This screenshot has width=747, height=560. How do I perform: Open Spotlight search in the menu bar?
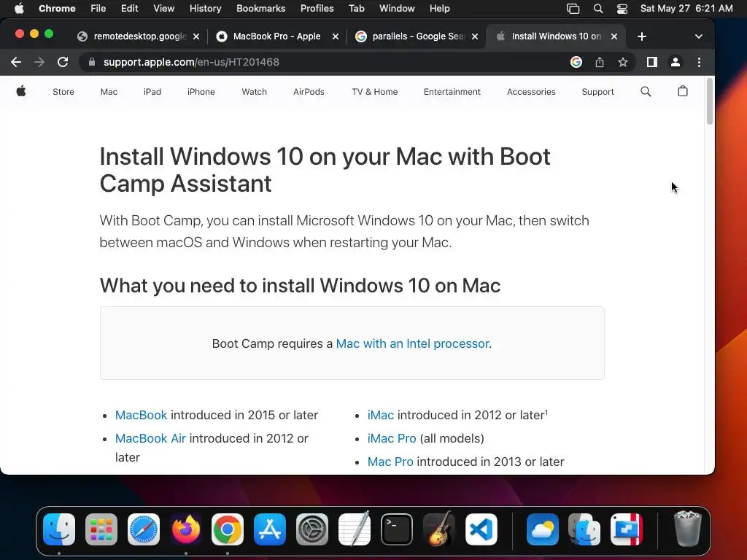pos(598,9)
